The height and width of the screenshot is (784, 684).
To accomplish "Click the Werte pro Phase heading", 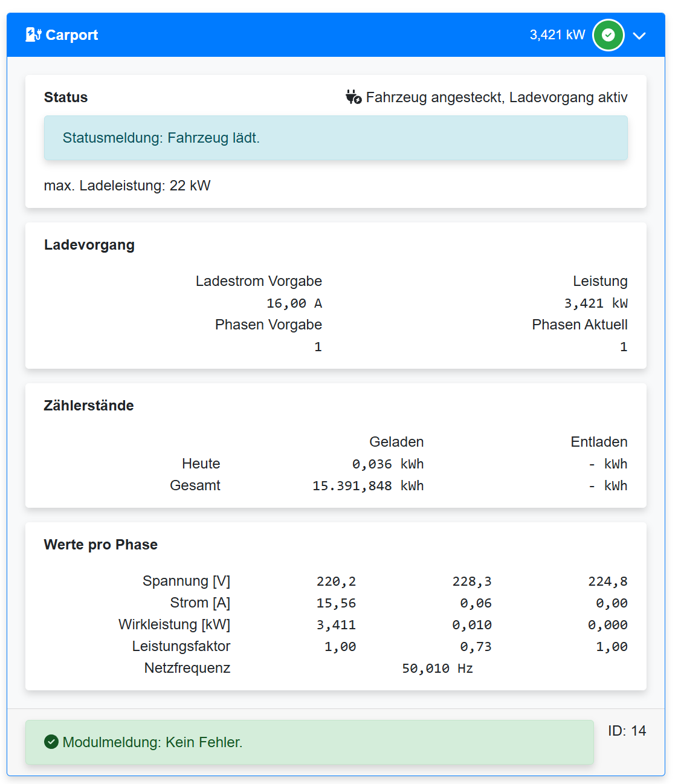I will pyautogui.click(x=100, y=545).
